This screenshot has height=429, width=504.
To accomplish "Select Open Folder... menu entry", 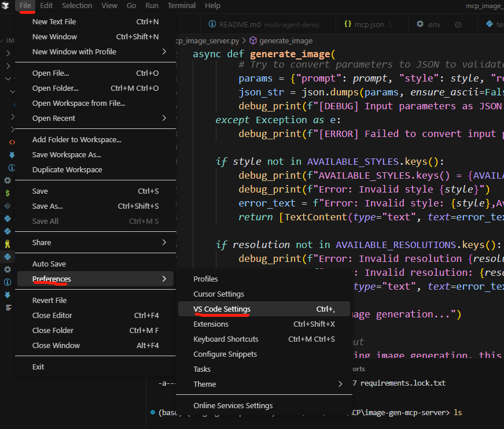I will (95, 88).
